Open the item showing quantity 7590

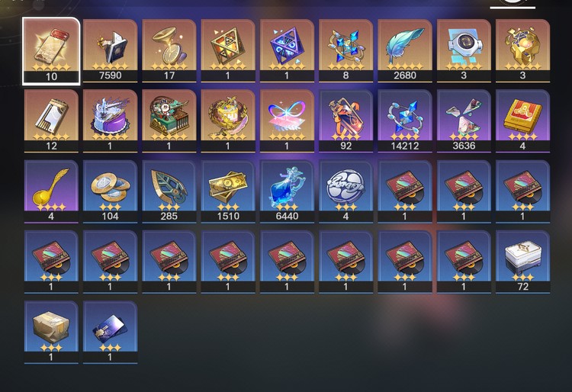coord(110,50)
